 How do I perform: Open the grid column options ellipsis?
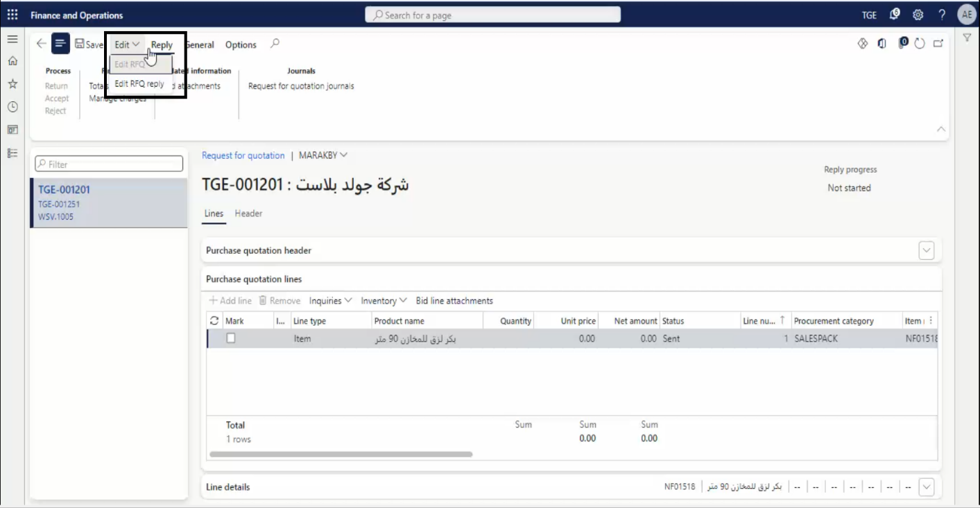[930, 321]
